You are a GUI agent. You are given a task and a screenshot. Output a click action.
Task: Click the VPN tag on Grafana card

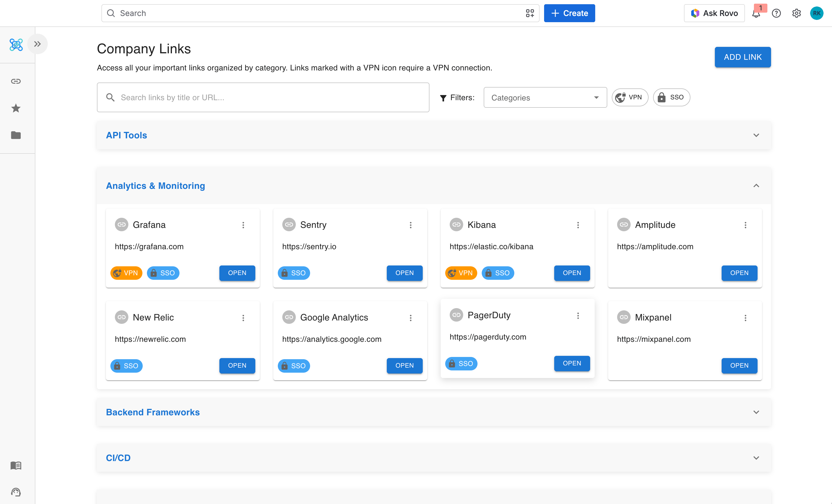coord(126,273)
